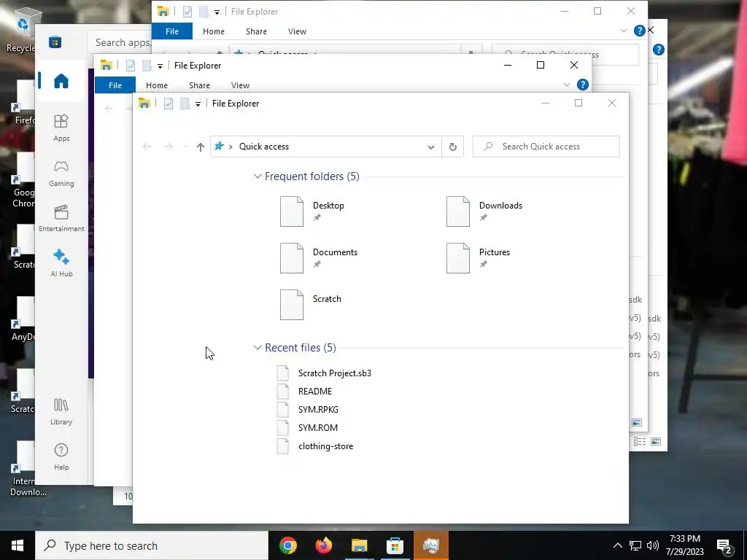This screenshot has width=747, height=560.
Task: Open the Documents frequent folder
Action: point(318,257)
